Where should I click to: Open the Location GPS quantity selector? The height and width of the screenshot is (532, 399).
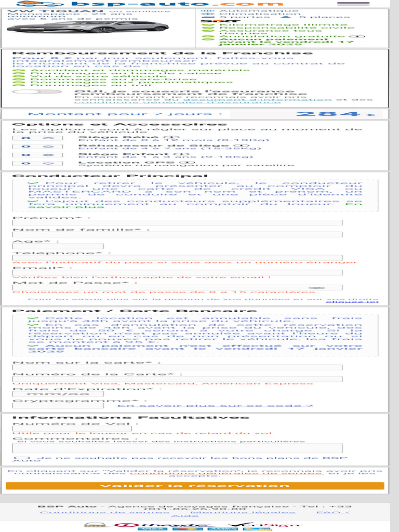pyautogui.click(x=37, y=164)
